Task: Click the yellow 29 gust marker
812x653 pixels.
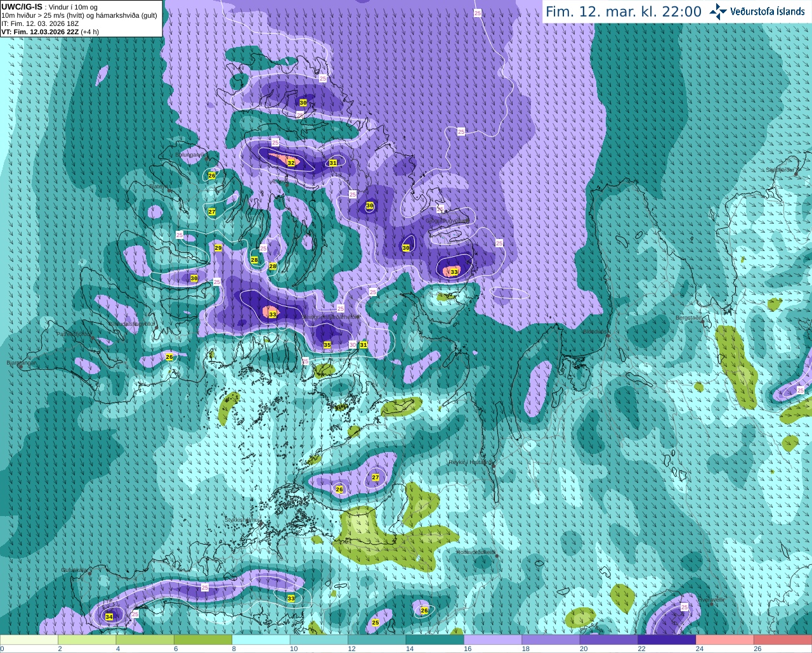Action: coord(218,248)
